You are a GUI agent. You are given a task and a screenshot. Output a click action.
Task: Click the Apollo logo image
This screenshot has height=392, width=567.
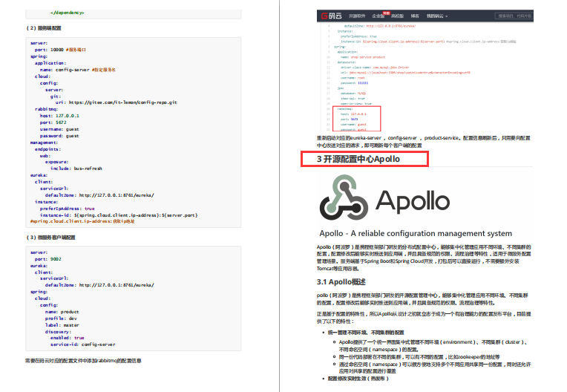[x=385, y=197]
